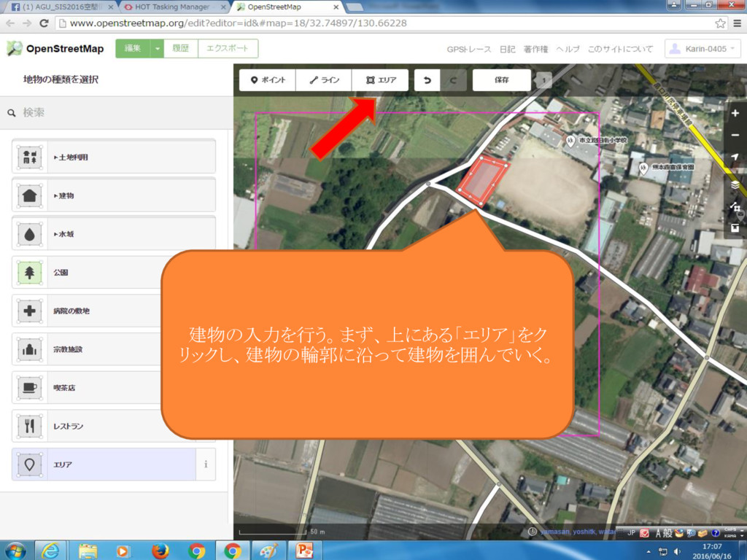Viewport: 747px width, 560px height.
Task: Select the 喫茶店 cafe preset
Action: [87, 388]
